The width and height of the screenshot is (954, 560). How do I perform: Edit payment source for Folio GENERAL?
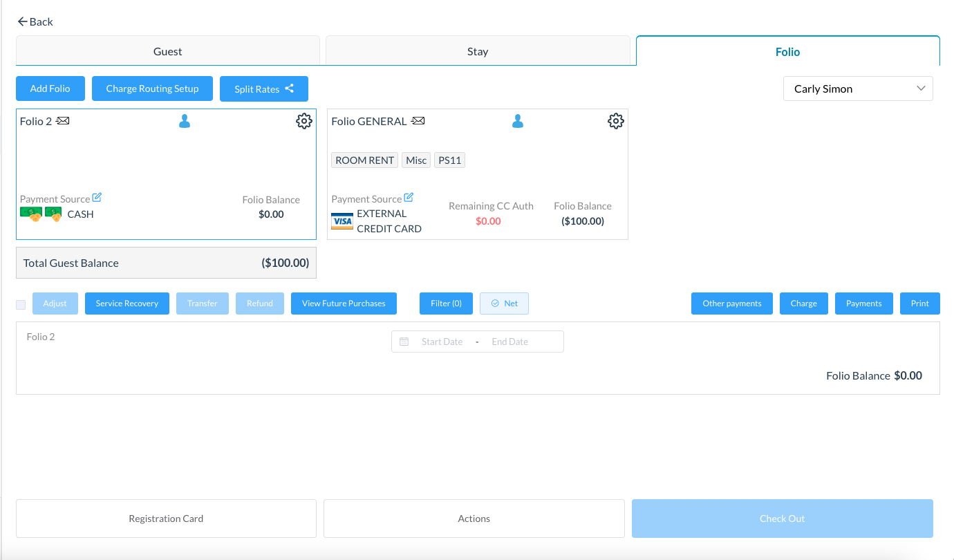click(409, 198)
